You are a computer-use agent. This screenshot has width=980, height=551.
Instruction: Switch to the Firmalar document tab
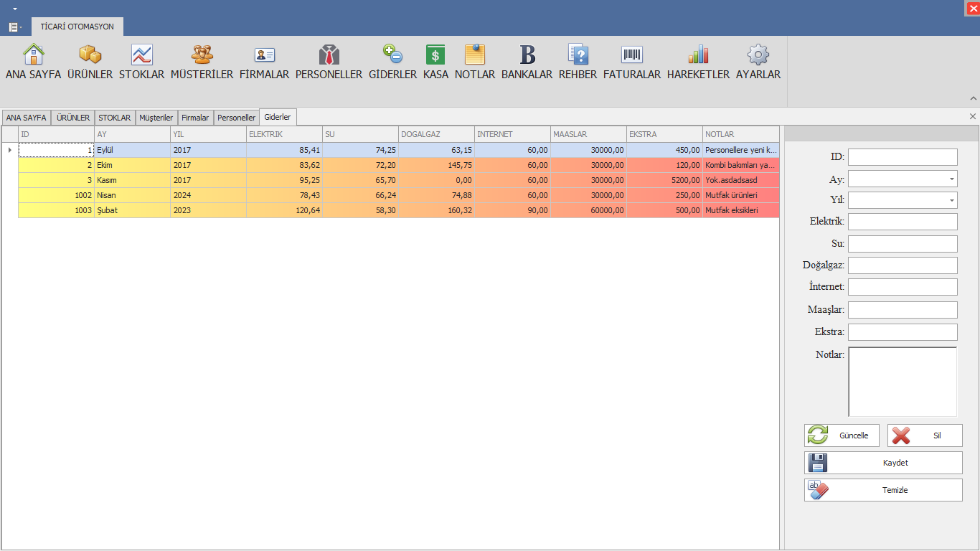coord(195,118)
